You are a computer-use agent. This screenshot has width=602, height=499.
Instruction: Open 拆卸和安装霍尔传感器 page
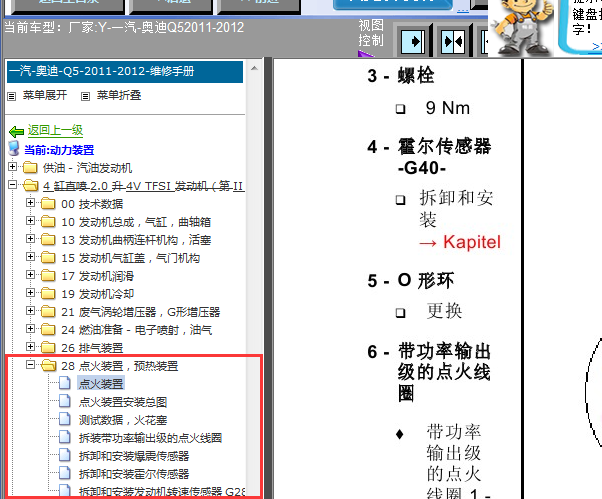coord(134,474)
